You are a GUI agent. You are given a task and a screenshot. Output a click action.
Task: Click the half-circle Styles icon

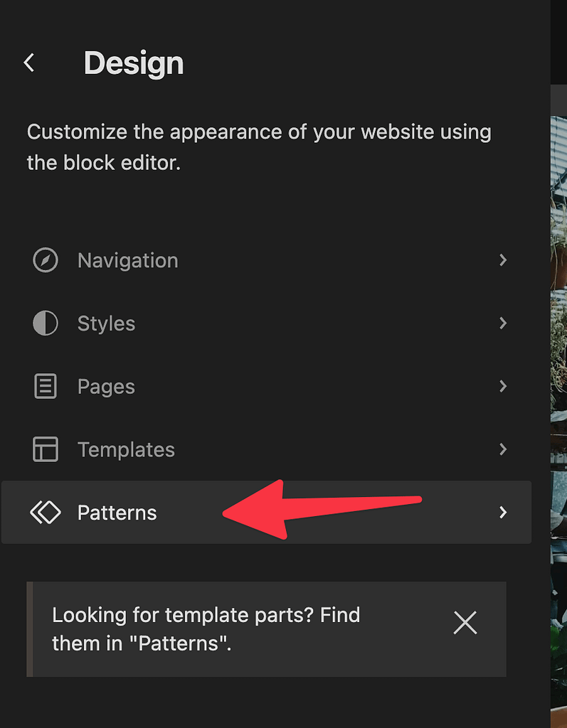pos(46,323)
